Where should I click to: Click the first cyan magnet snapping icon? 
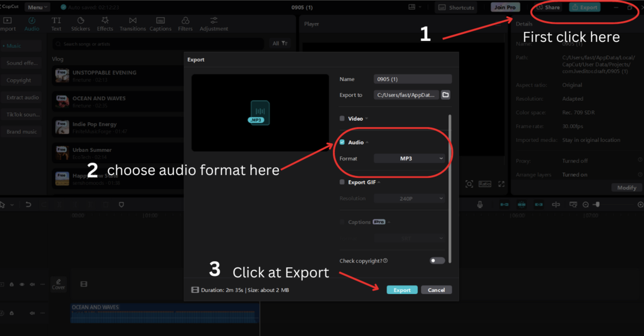tap(504, 205)
